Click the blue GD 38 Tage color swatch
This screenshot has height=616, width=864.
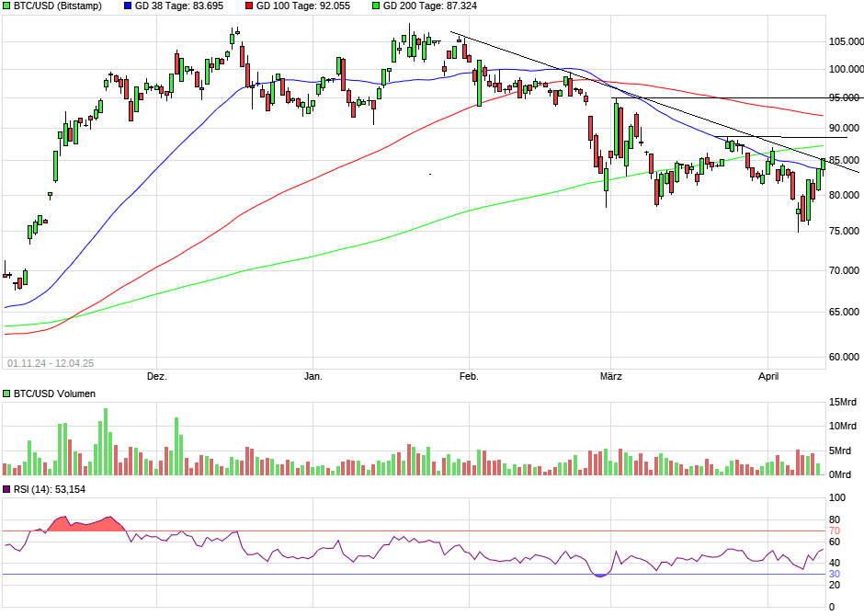[128, 6]
